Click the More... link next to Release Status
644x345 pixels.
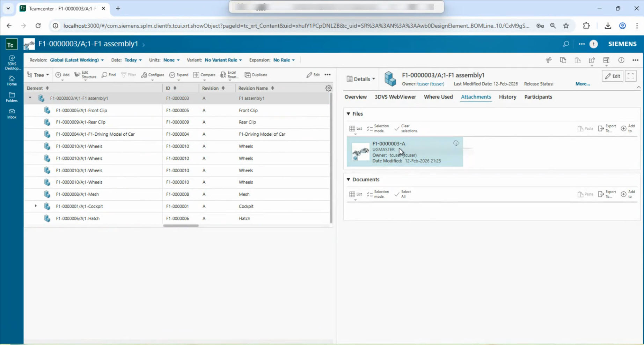[x=582, y=84]
